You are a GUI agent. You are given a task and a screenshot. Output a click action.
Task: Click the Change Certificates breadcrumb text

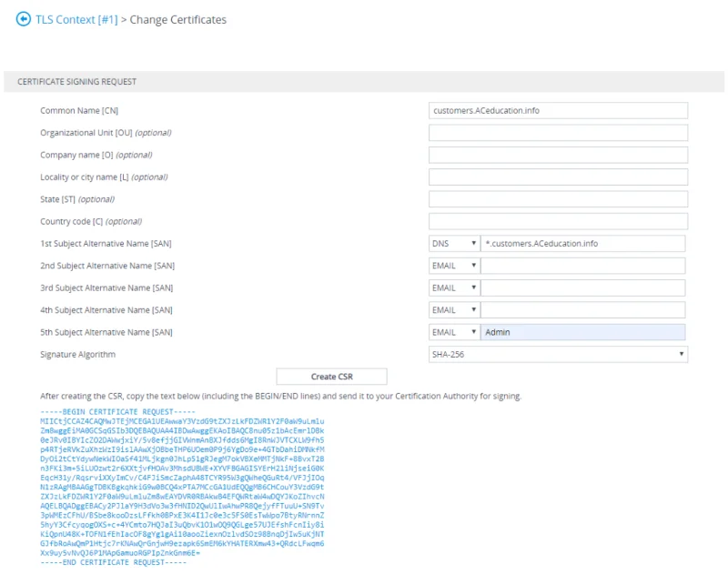pos(177,20)
